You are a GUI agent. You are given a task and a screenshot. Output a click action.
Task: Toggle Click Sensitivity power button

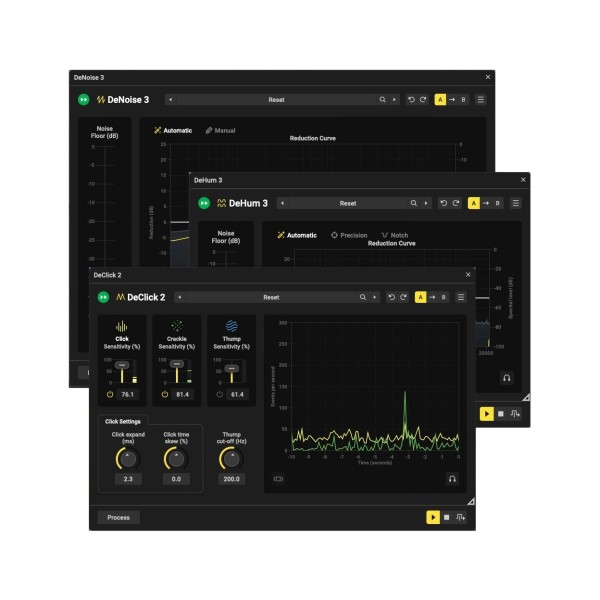click(110, 395)
